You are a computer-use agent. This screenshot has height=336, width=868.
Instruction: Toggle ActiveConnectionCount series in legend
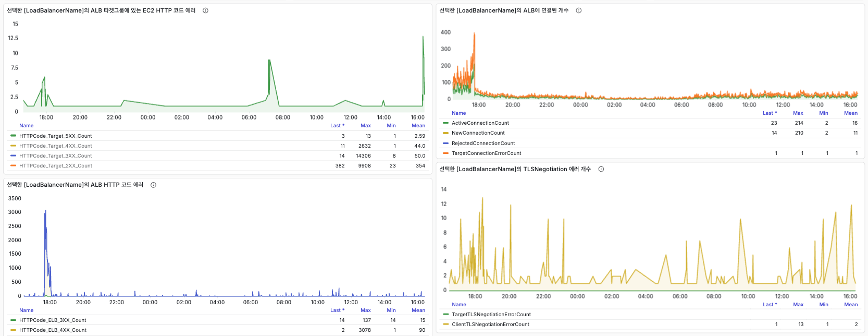click(x=480, y=123)
